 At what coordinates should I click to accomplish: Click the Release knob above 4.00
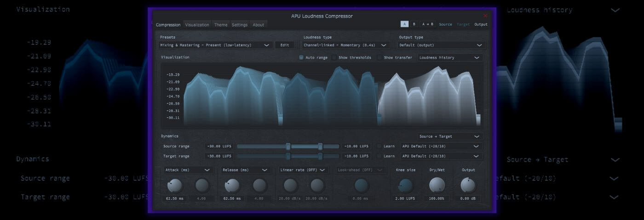point(259,186)
